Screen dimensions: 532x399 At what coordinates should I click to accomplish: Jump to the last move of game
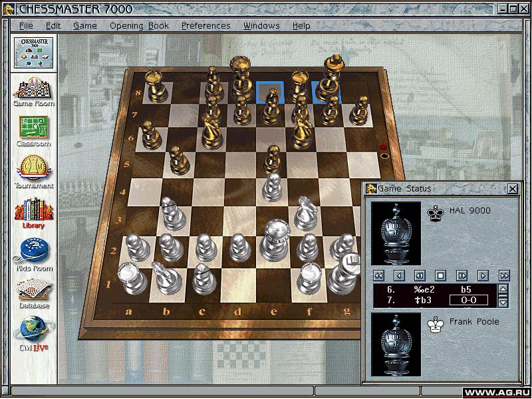click(x=504, y=275)
